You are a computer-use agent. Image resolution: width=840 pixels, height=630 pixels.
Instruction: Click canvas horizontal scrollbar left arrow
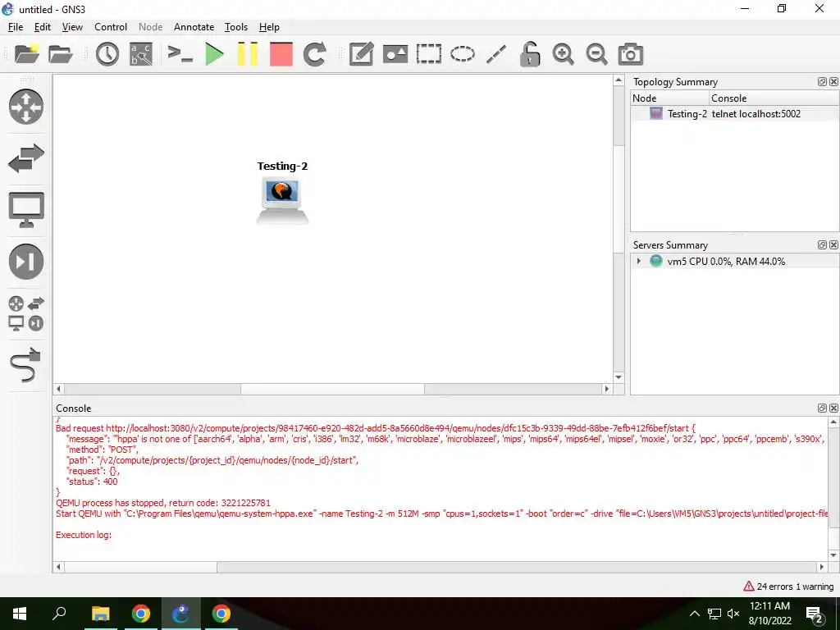(x=59, y=389)
